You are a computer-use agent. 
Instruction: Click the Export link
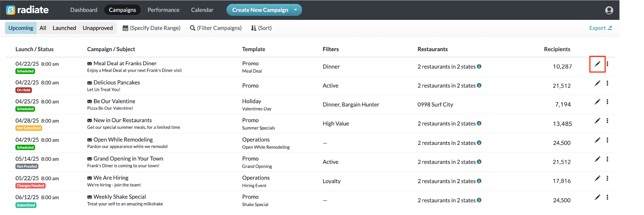click(600, 28)
